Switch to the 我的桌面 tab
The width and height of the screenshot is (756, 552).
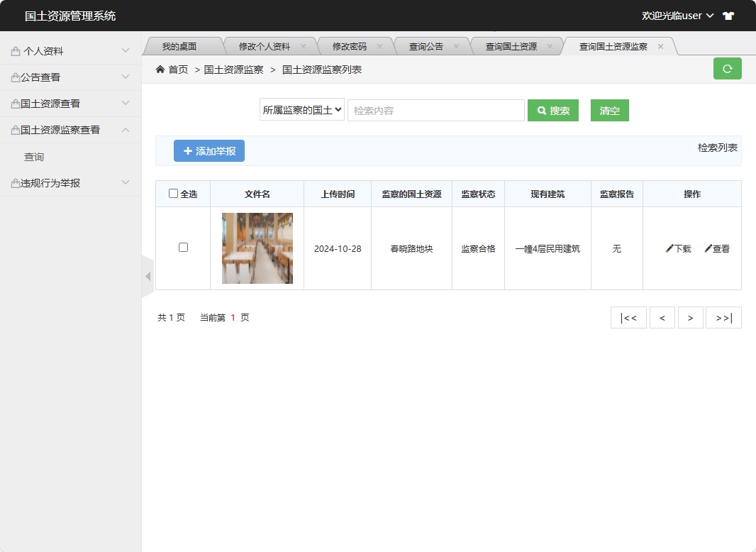pyautogui.click(x=180, y=45)
